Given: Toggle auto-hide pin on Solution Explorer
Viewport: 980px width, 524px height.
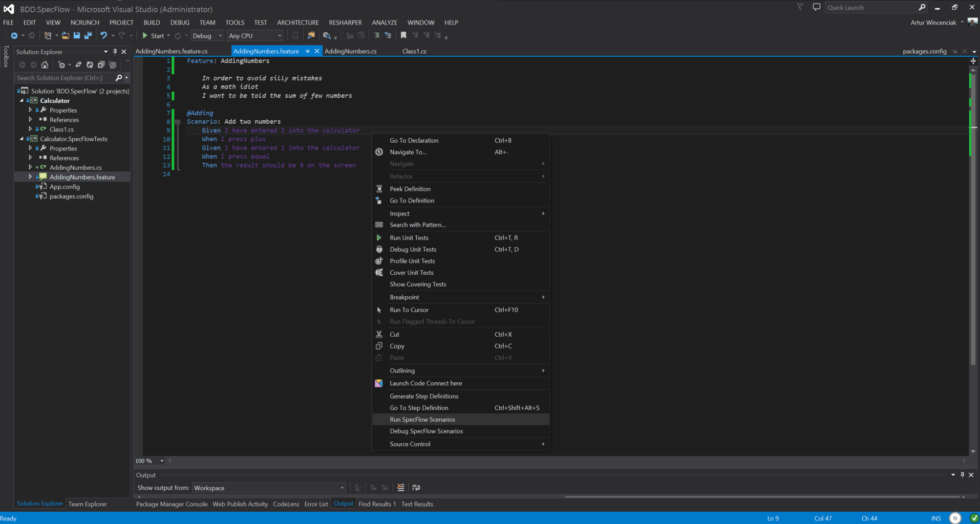Looking at the screenshot, I should click(x=115, y=52).
